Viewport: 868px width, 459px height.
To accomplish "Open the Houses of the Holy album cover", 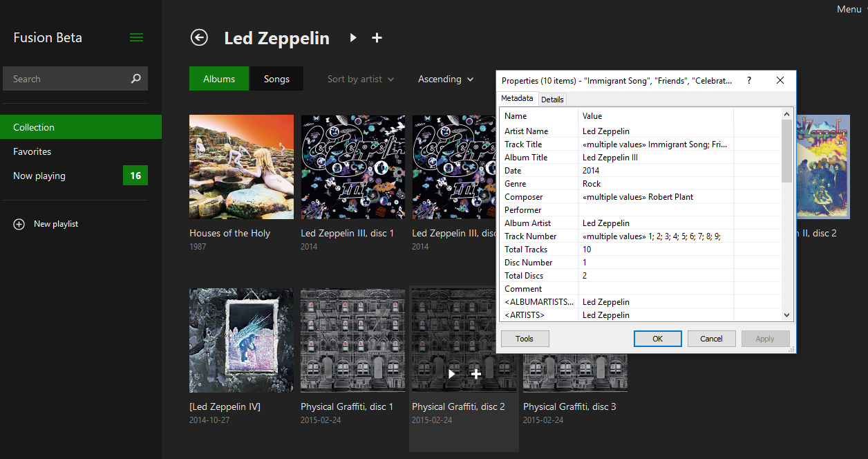I will (241, 167).
